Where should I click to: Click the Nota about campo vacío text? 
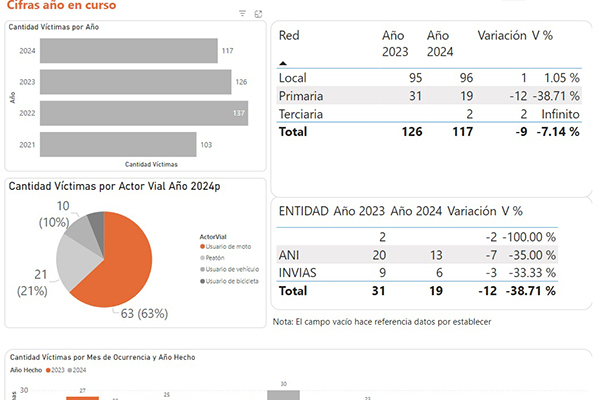click(382, 322)
